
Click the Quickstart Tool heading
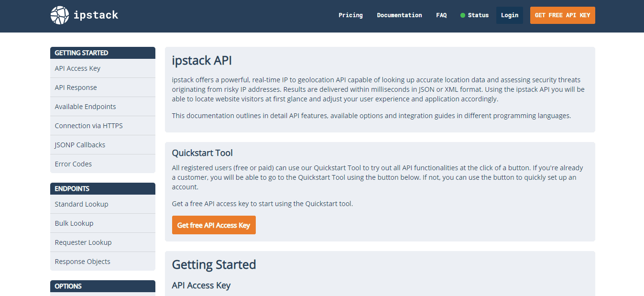pyautogui.click(x=202, y=153)
